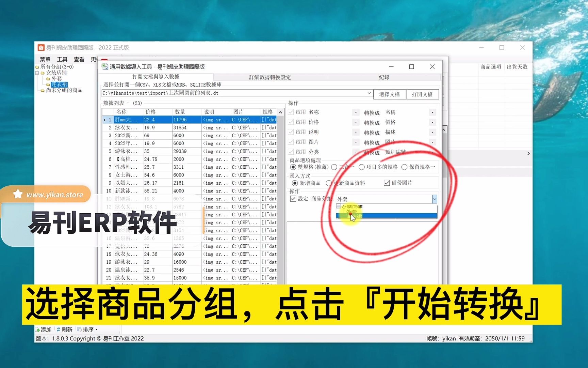Click the folder icon next to 尚未分組的商品

tap(43, 91)
